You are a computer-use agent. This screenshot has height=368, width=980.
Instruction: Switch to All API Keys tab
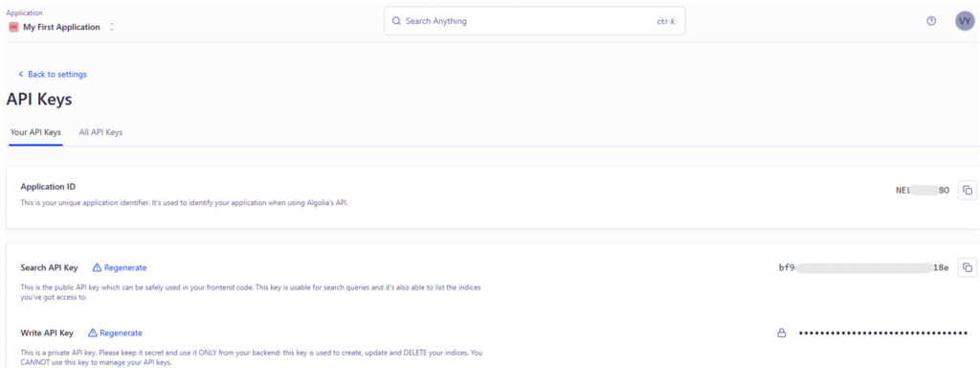pos(100,132)
